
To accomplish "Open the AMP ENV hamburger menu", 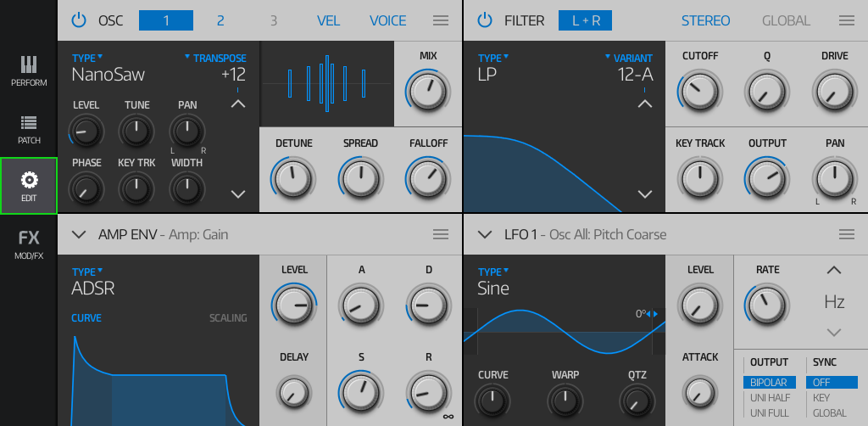I will tap(441, 234).
